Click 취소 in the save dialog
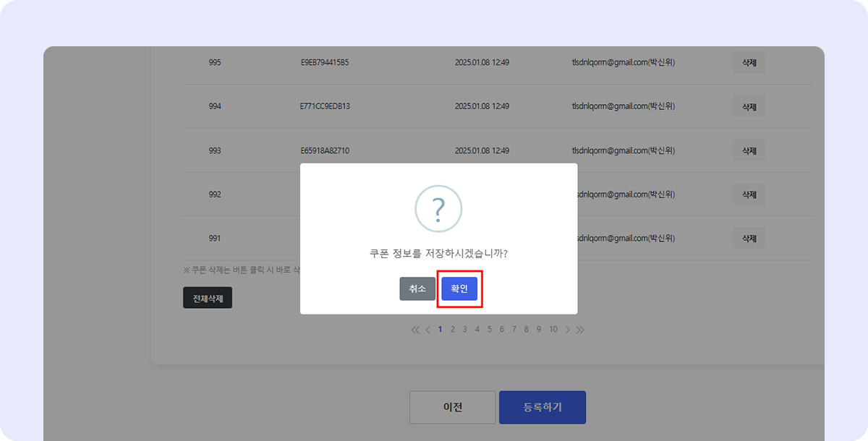This screenshot has width=868, height=441. pyautogui.click(x=417, y=288)
